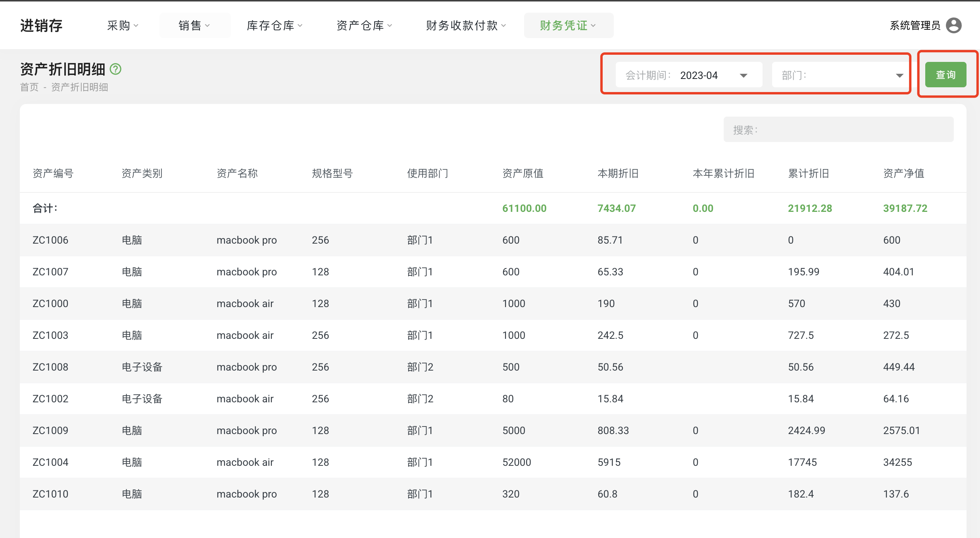Click total 累计折旧 value 21912.28
The height and width of the screenshot is (538, 980).
[810, 208]
